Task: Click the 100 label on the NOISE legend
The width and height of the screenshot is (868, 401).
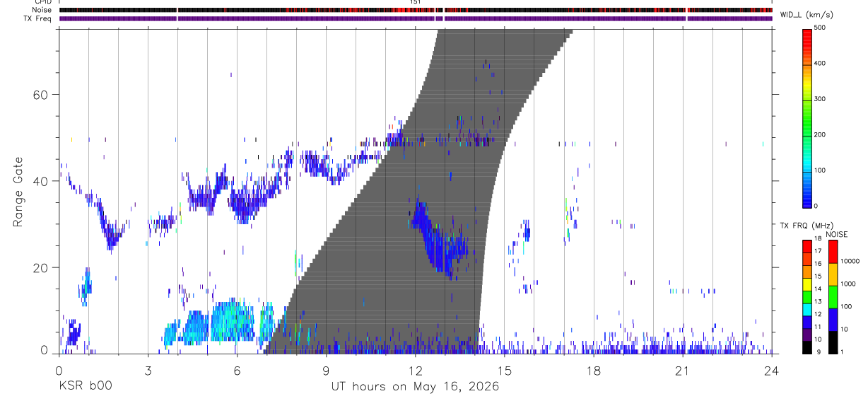Action: (x=846, y=306)
